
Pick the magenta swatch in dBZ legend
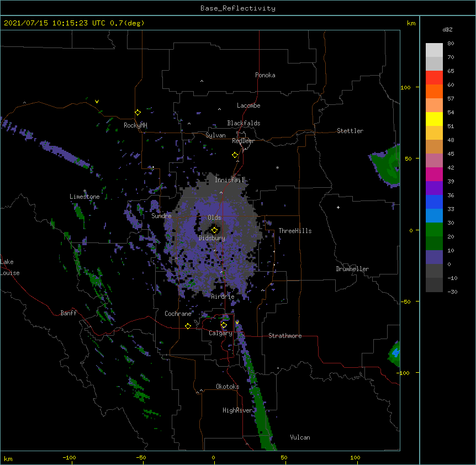click(434, 175)
